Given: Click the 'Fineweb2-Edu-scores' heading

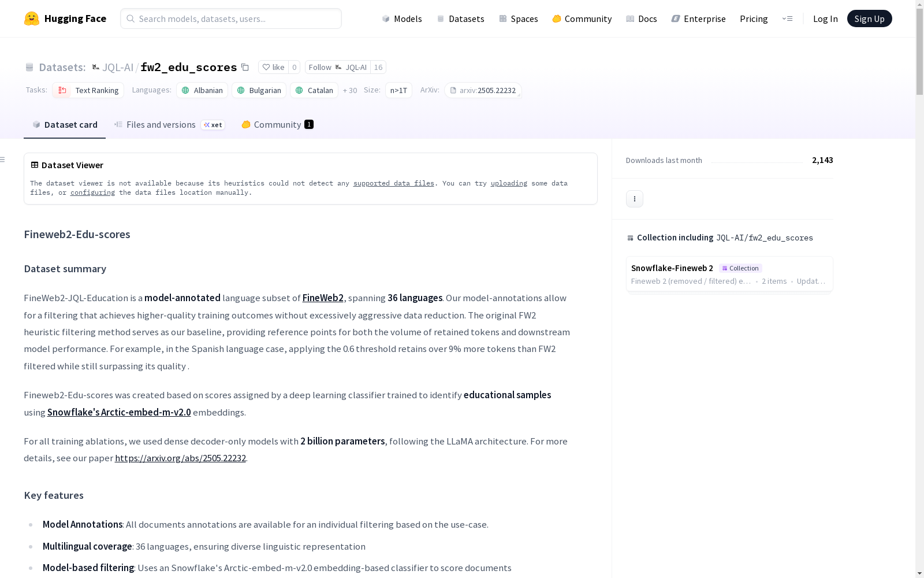Looking at the screenshot, I should 77,234.
